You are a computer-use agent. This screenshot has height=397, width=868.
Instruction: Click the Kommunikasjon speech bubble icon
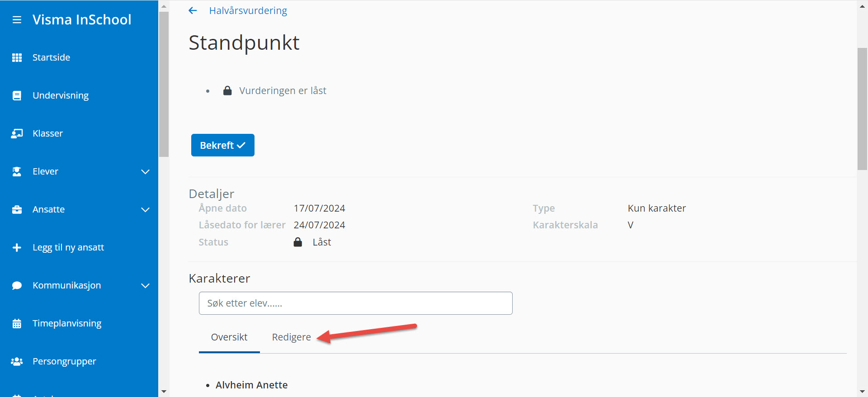[x=17, y=285]
